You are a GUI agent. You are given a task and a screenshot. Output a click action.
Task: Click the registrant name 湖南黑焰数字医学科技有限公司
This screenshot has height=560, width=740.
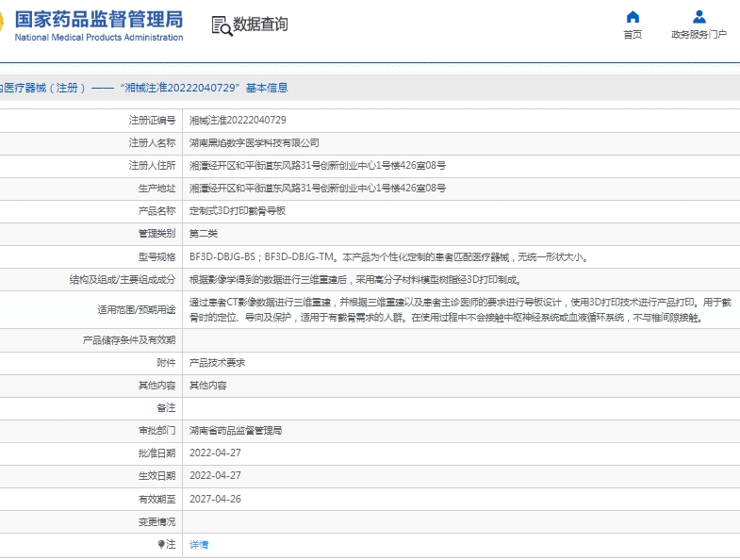[x=255, y=143]
